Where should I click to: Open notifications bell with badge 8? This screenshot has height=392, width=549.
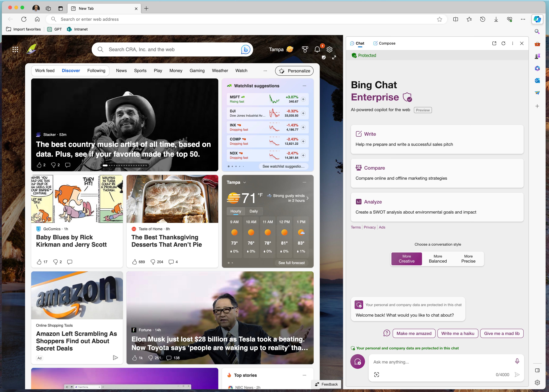317,49
